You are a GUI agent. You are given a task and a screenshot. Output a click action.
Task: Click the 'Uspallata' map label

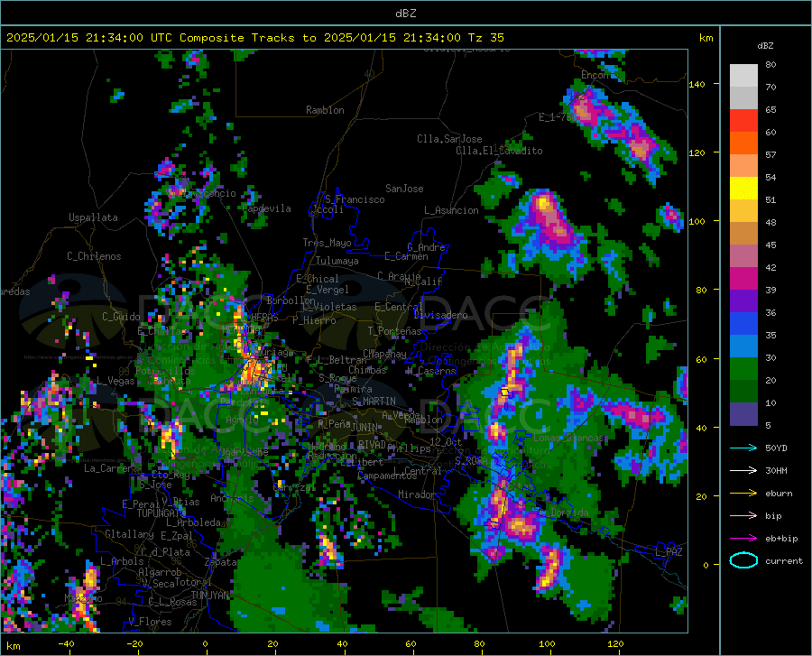93,217
